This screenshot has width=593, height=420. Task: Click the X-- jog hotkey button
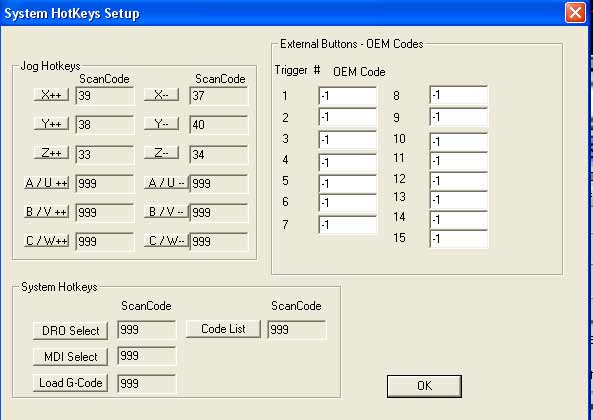pos(161,95)
